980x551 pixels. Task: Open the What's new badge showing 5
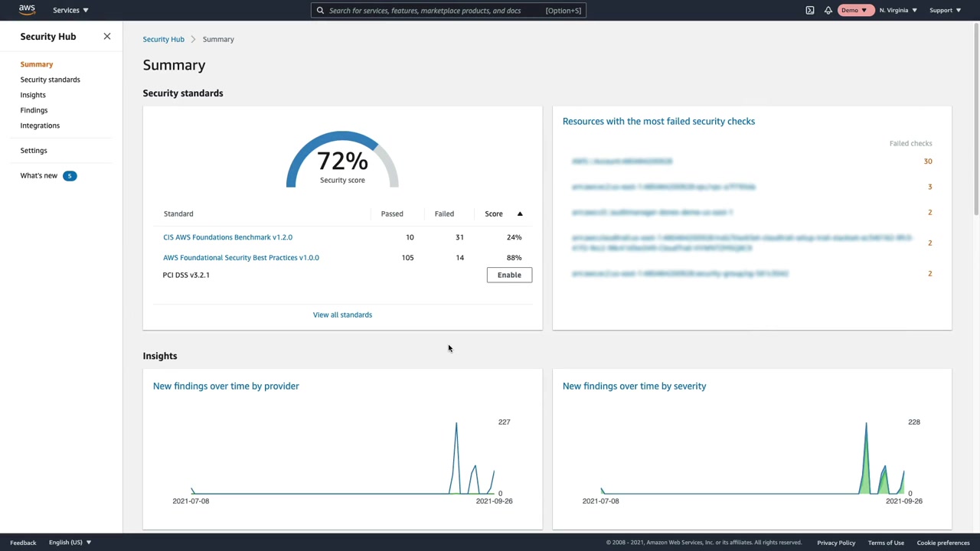point(70,176)
